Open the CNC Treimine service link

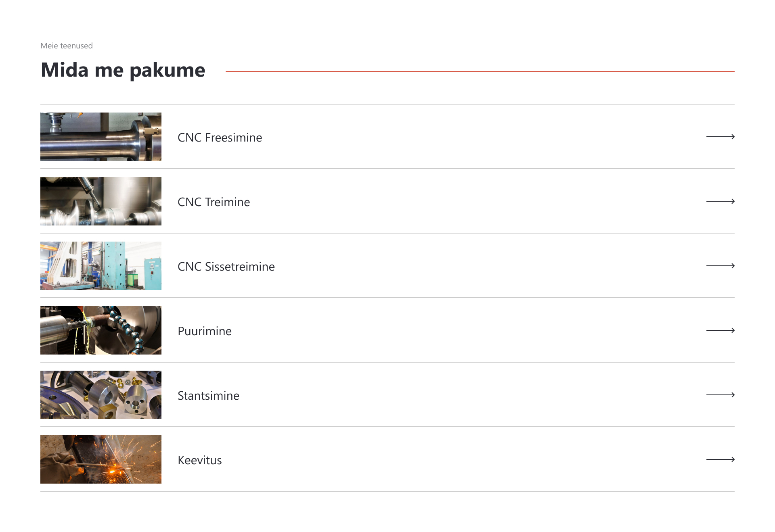214,202
